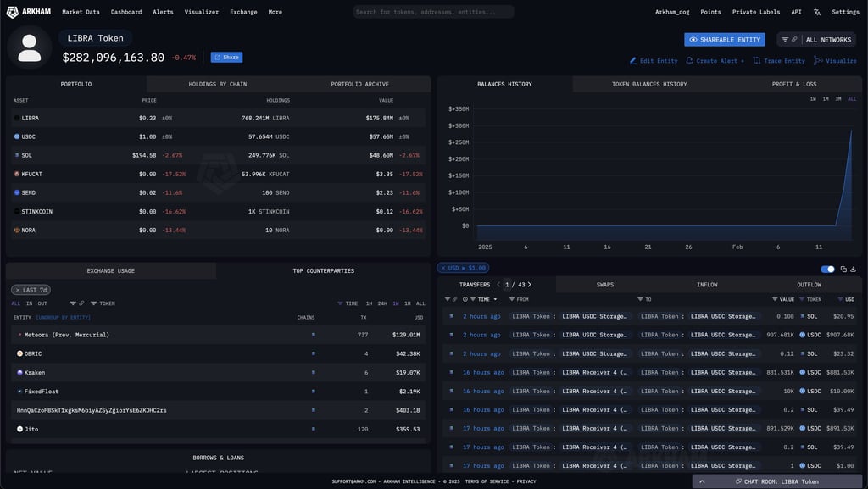This screenshot has width=868, height=489.
Task: Select 1M time range in counterparties
Action: [x=408, y=303]
